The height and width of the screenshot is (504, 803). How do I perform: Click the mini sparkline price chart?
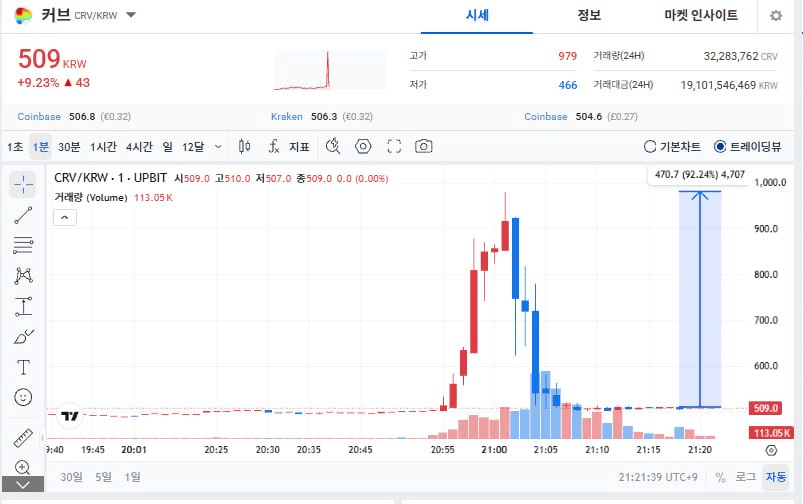(329, 70)
